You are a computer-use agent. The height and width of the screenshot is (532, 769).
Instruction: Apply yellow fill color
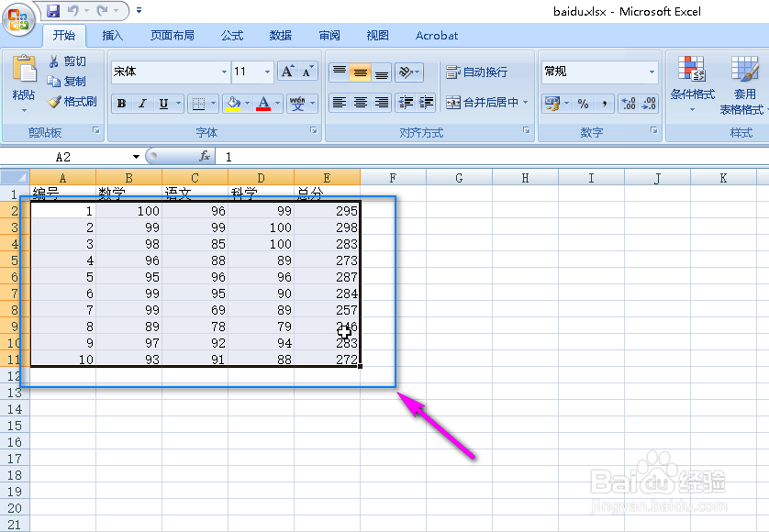click(x=233, y=104)
